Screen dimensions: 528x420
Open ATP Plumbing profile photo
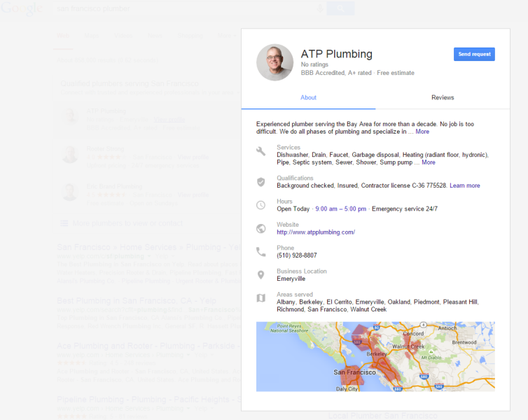pos(275,62)
